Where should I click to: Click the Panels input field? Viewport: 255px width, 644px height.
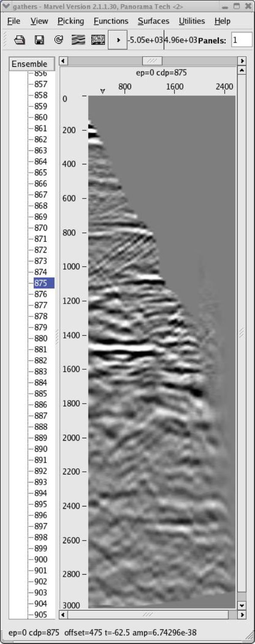(x=241, y=40)
